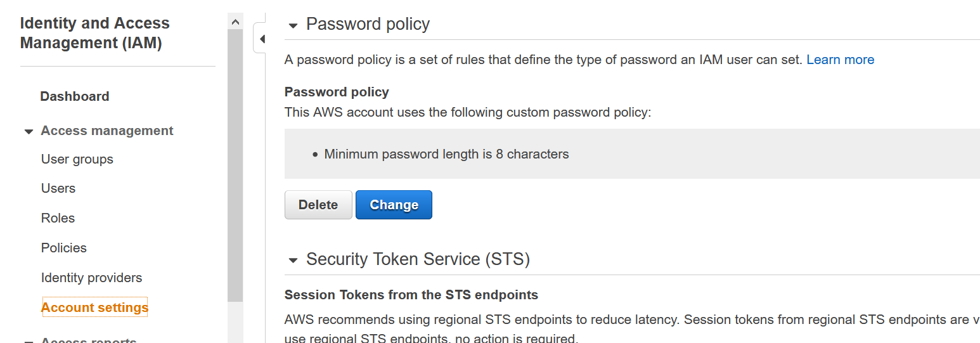Click the Security Token Service (STS) heading

418,259
